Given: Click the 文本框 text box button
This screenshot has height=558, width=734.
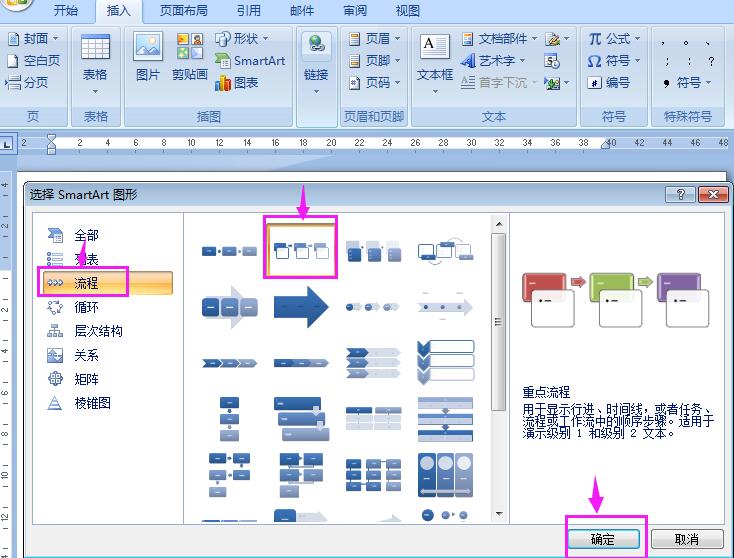Looking at the screenshot, I should pos(435,63).
